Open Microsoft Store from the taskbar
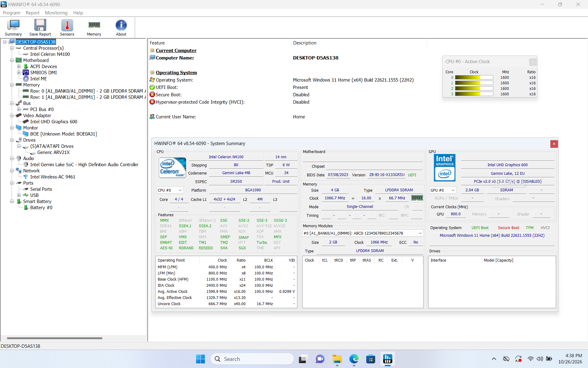The height and width of the screenshot is (368, 588). click(371, 359)
